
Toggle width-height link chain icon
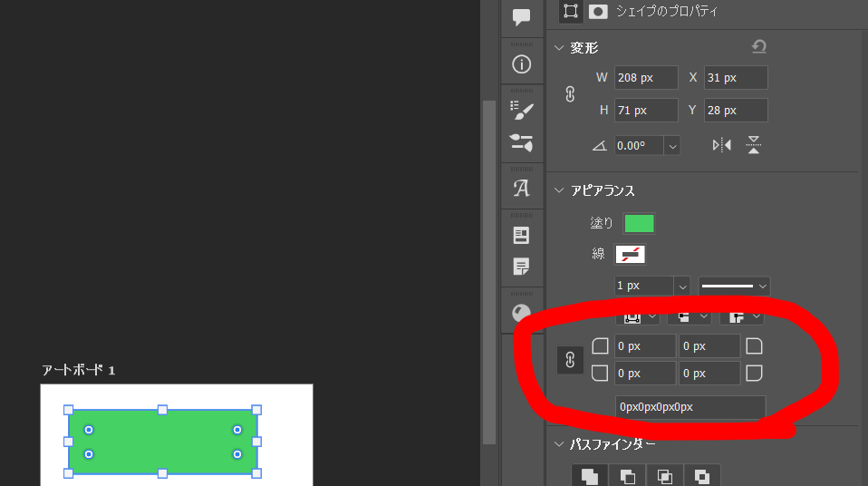point(570,94)
